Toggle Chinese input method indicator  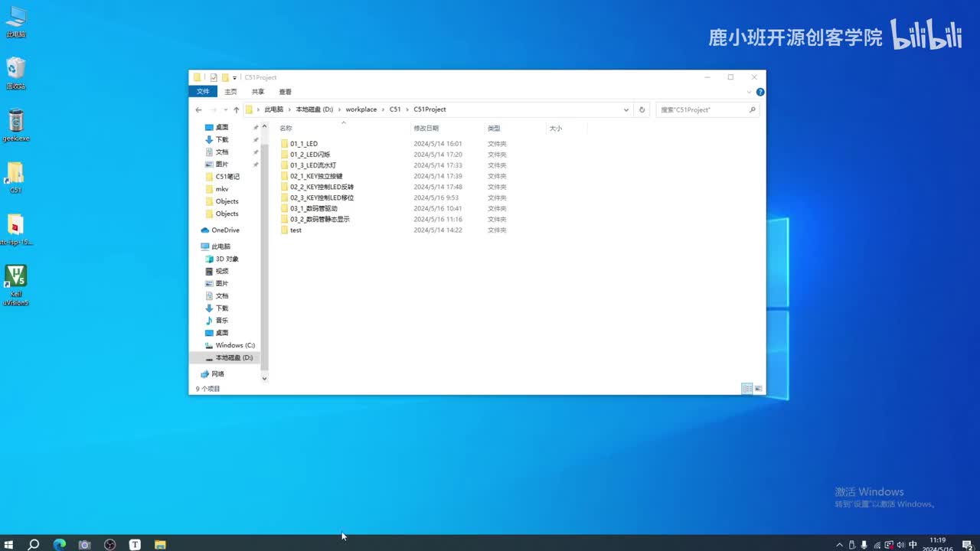(913, 545)
